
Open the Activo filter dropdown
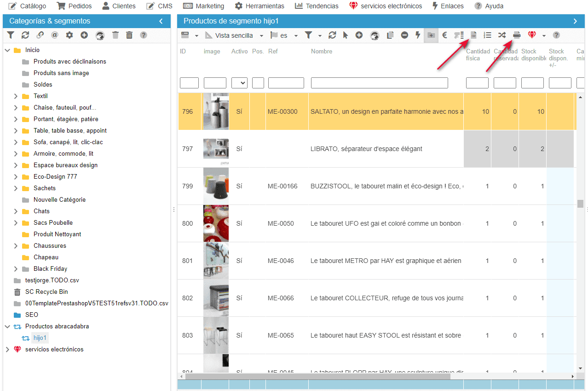pos(239,83)
